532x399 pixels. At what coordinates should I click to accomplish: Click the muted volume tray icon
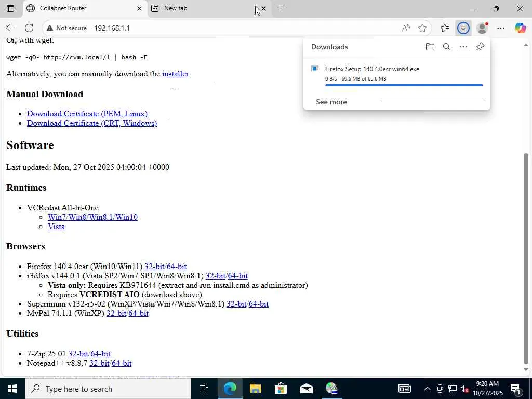pyautogui.click(x=464, y=389)
